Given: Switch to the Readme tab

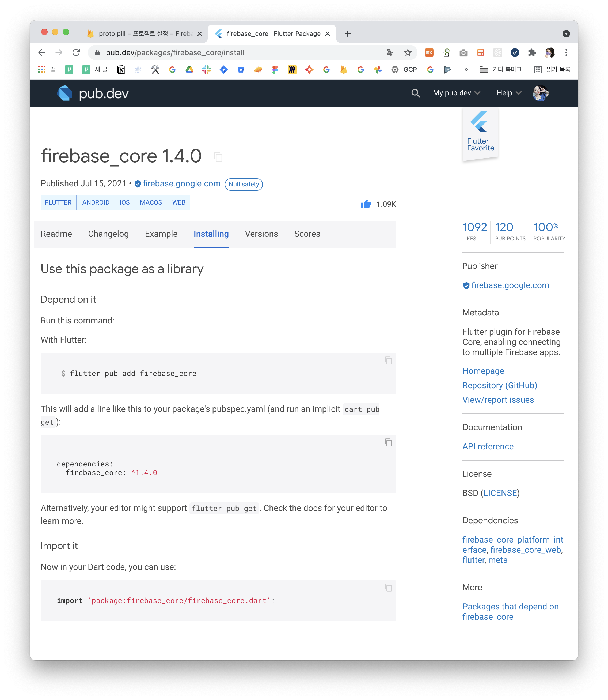Looking at the screenshot, I should (56, 234).
